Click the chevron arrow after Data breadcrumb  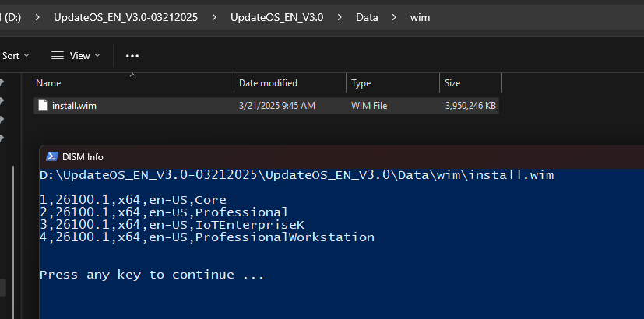tap(394, 17)
